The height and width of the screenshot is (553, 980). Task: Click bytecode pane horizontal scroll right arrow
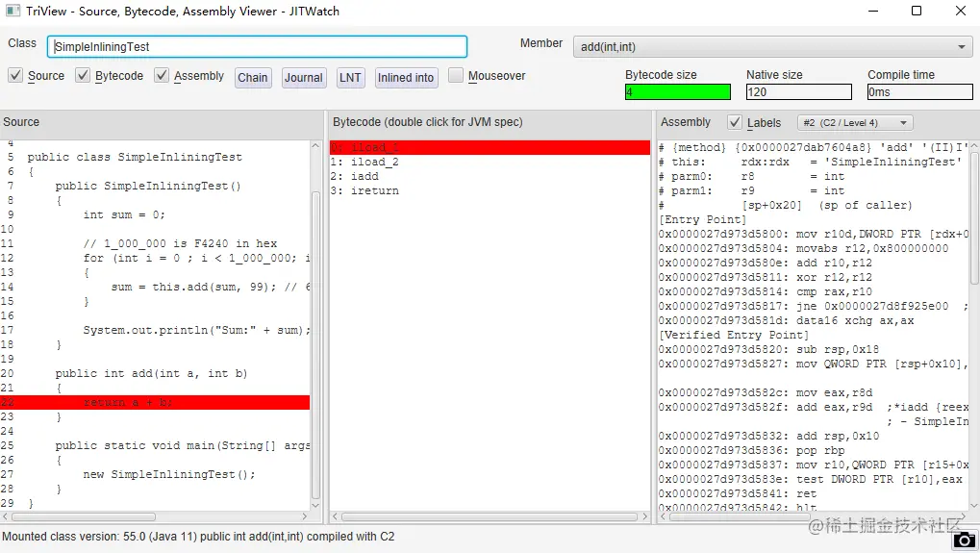pyautogui.click(x=644, y=516)
